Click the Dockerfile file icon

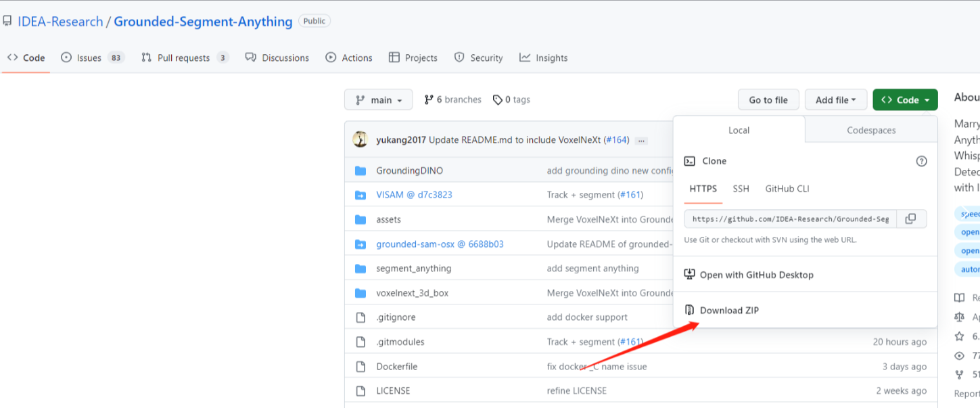pos(360,366)
